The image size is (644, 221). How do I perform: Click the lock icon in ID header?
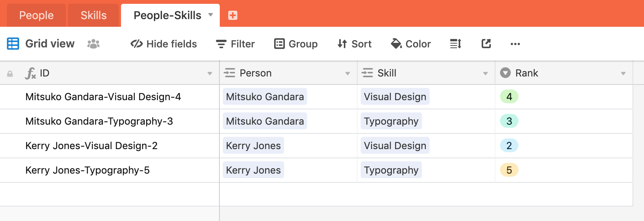pyautogui.click(x=10, y=73)
